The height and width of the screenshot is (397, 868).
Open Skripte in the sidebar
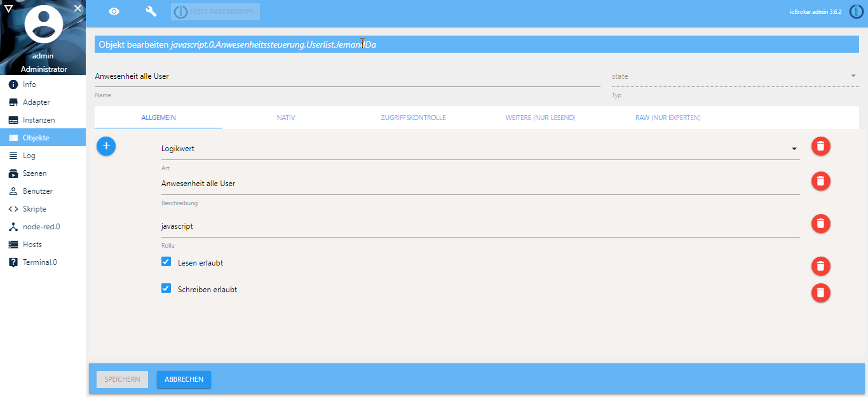coord(43,209)
